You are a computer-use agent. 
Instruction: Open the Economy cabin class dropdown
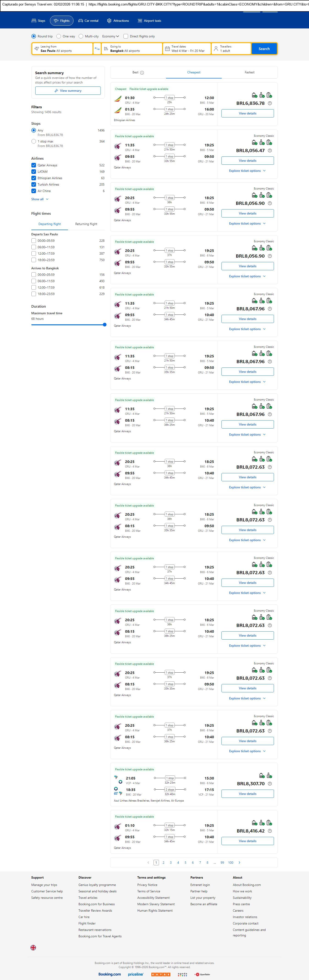point(110,36)
